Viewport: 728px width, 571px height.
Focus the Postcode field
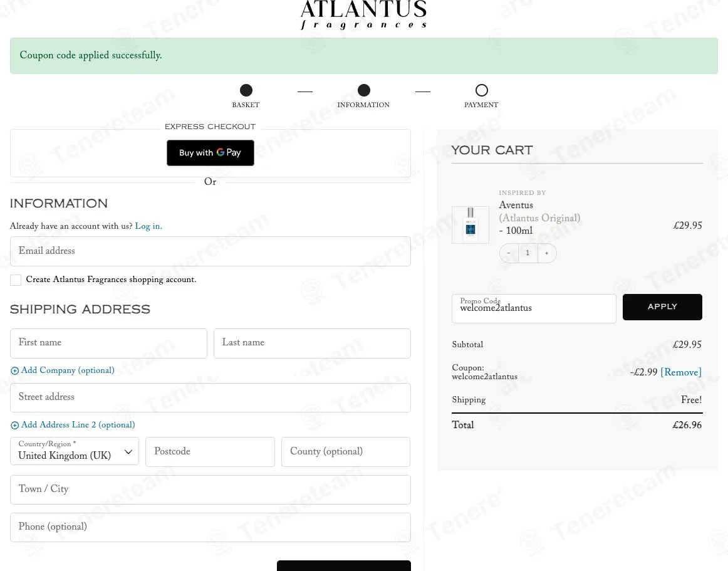pos(210,451)
